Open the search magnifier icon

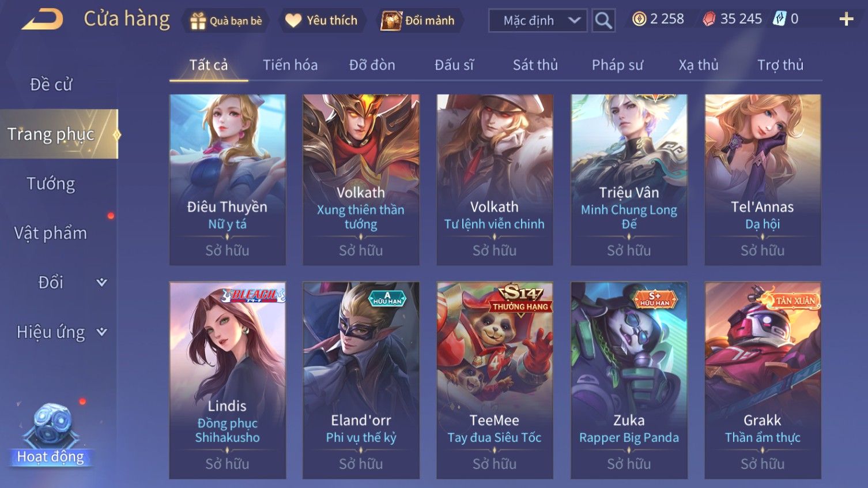603,20
